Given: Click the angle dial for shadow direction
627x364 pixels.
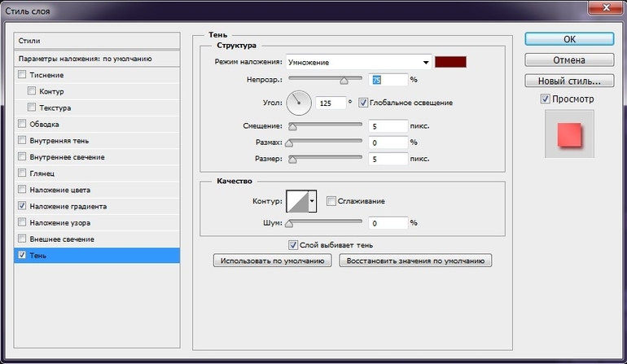Looking at the screenshot, I should (299, 103).
